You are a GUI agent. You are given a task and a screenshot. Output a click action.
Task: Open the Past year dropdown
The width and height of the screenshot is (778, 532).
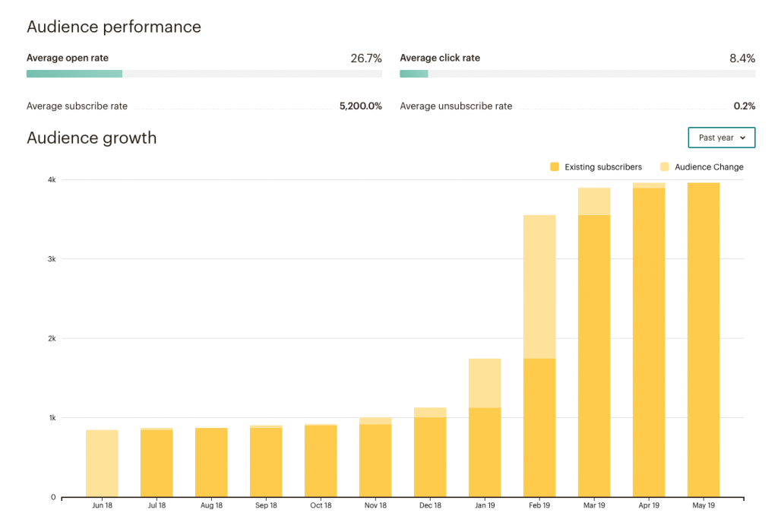[x=721, y=138]
